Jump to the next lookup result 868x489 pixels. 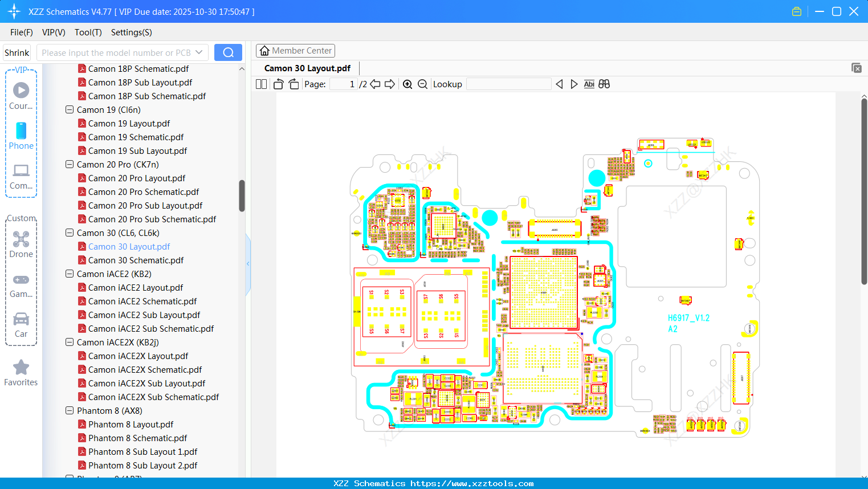574,84
